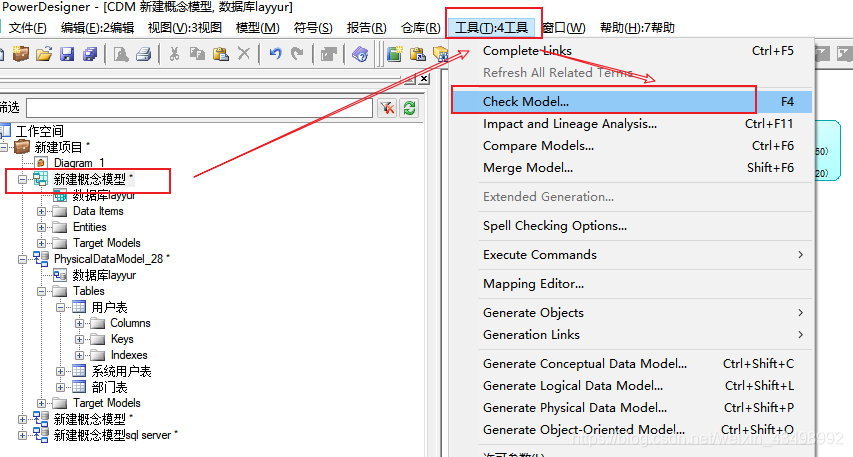This screenshot has width=853, height=457.
Task: Open the 编辑(E) menu
Action: tap(97, 27)
